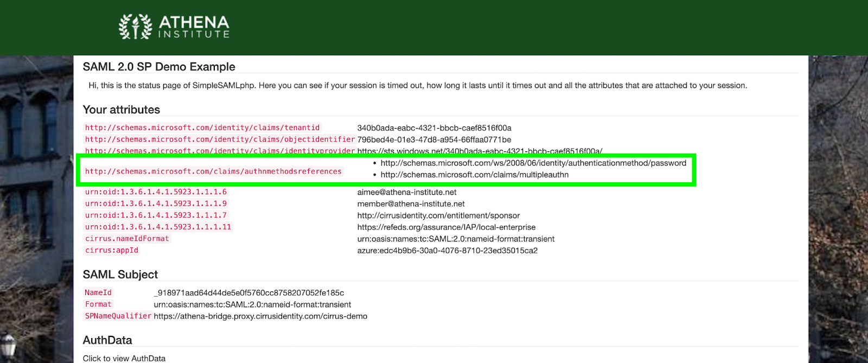This screenshot has width=868, height=363.
Task: Click attribute urn:oid:1.3.6.1.4.1.5923.1.1.1.6
Action: (x=156, y=192)
